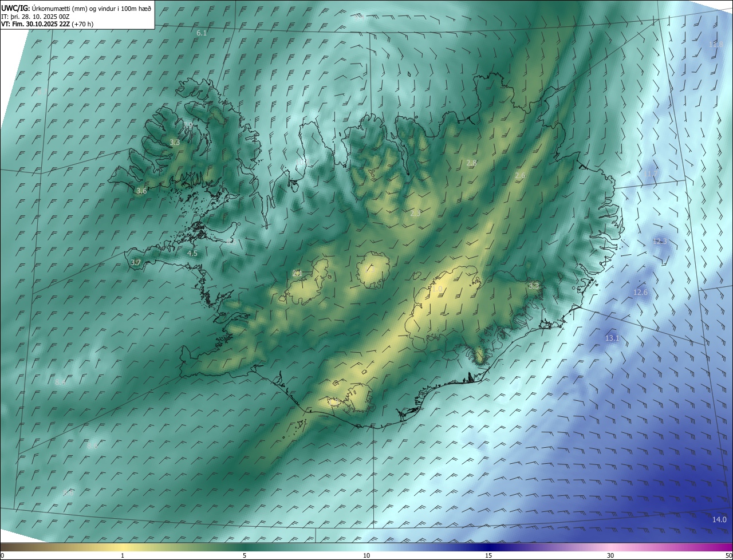Click the colour scale tick labelled 10
Viewport: 733px width, 560px height.
coord(366,556)
